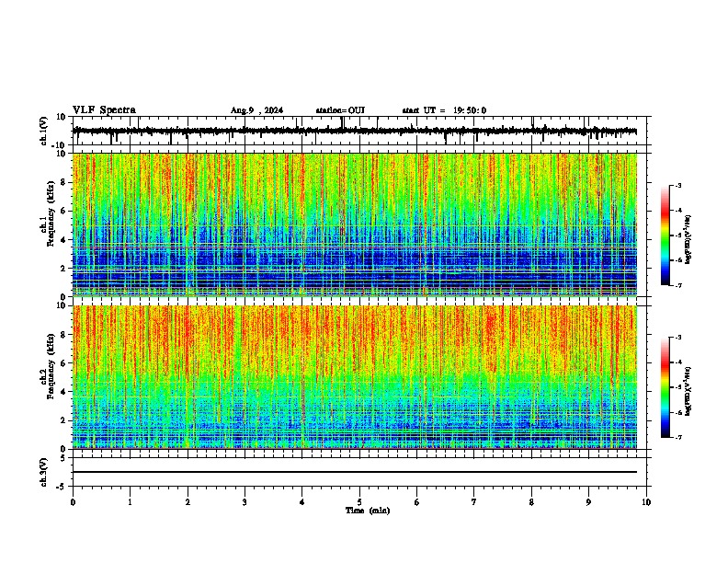Screen dimensions: 728x563
Task: Click the time axis tick label "7"
Action: coord(474,502)
